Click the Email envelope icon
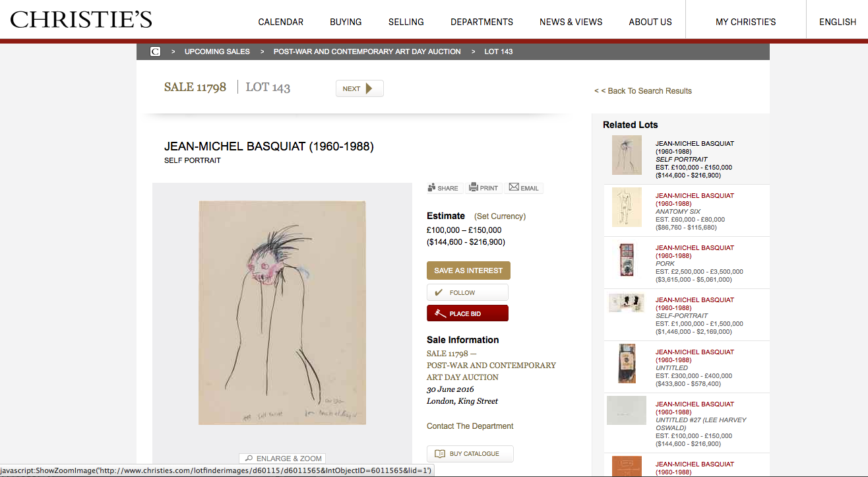The width and height of the screenshot is (868, 477). [514, 187]
